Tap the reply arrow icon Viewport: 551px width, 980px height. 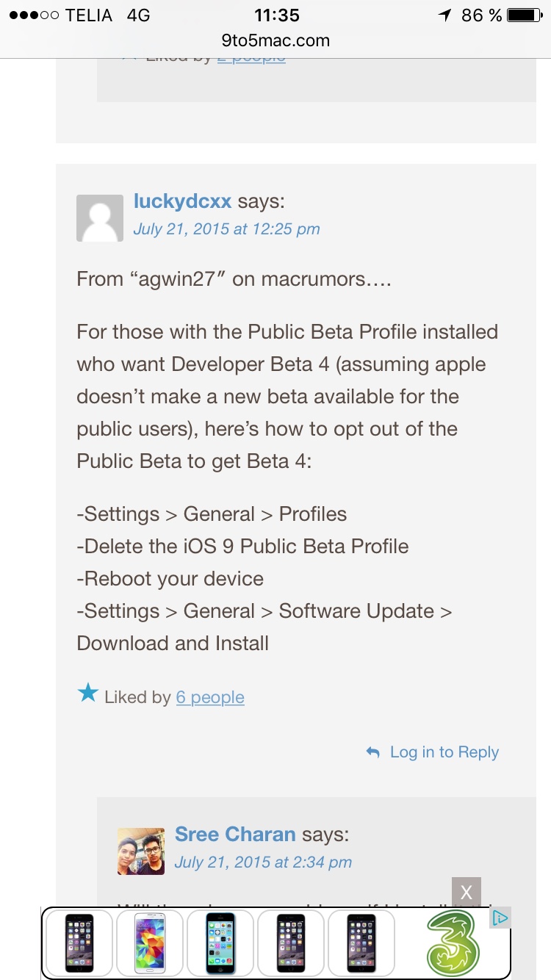pyautogui.click(x=373, y=752)
